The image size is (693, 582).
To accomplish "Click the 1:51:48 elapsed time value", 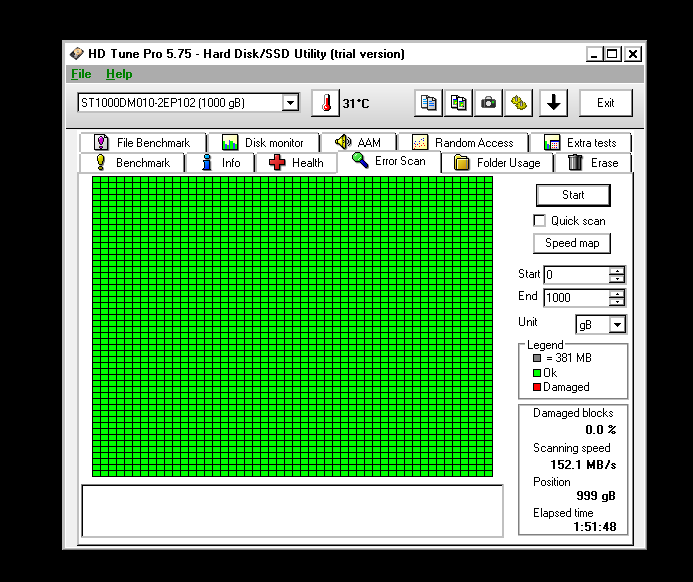I will pos(595,527).
